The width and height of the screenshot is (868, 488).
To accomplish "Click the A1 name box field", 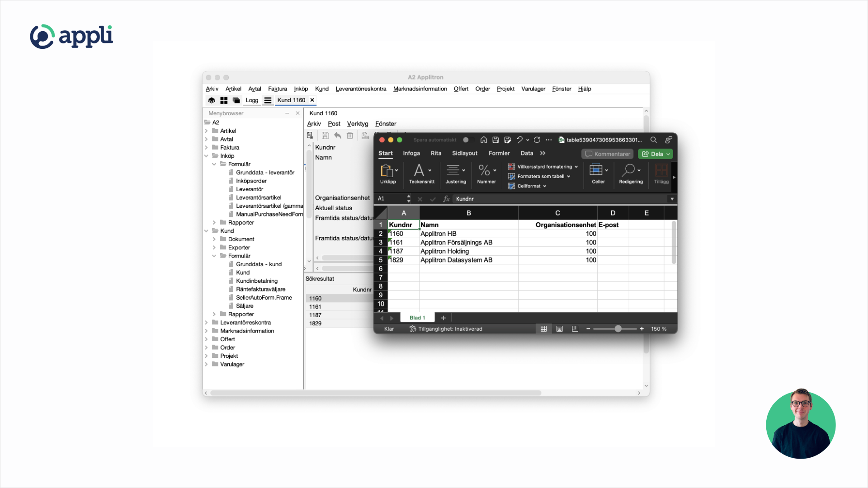I will click(391, 199).
